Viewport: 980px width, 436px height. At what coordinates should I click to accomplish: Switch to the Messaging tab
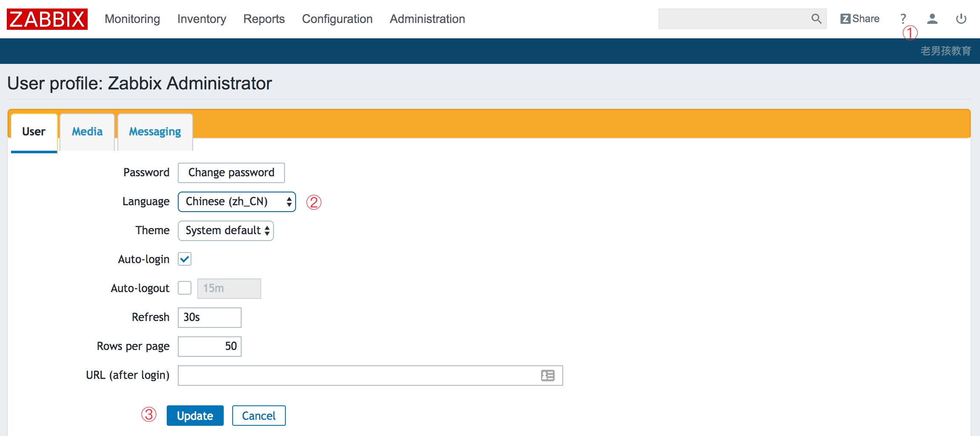point(155,132)
